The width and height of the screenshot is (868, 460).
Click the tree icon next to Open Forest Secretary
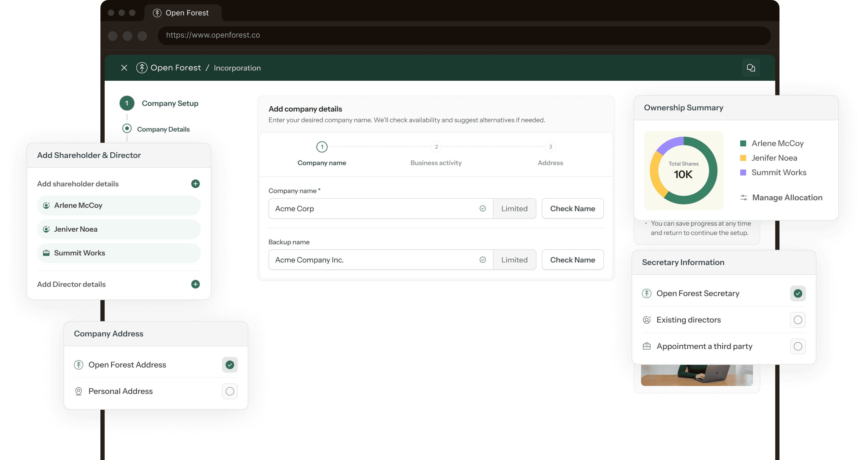646,293
